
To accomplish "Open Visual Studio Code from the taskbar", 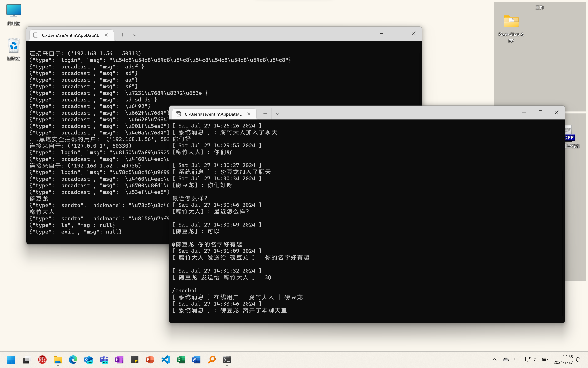I will coord(166,359).
